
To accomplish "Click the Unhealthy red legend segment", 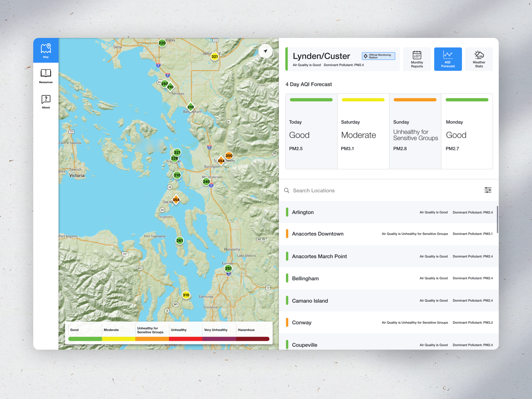I will click(x=186, y=339).
